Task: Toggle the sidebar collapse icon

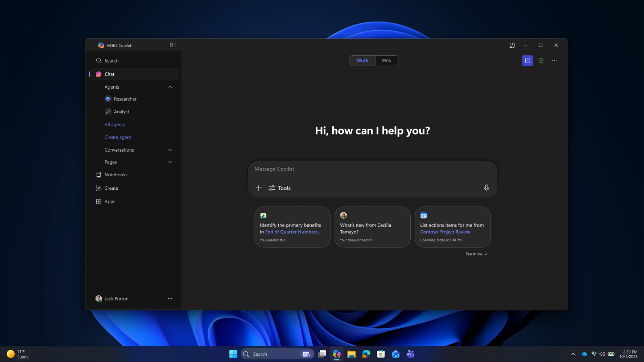Action: click(173, 45)
